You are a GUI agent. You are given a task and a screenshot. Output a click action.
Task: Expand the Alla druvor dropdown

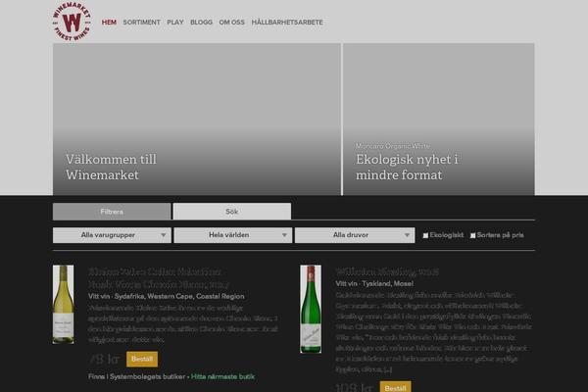[x=355, y=235]
